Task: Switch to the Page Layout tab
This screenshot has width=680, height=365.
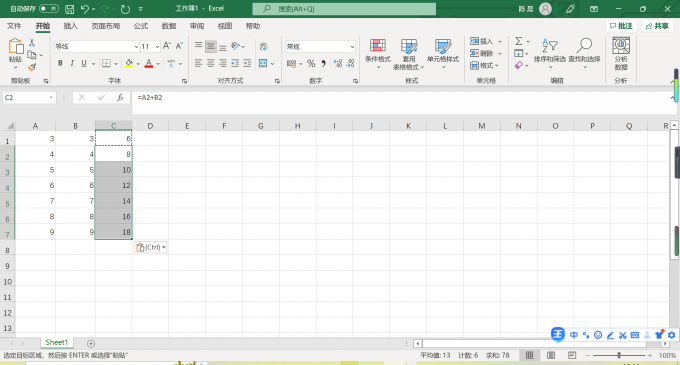Action: click(x=105, y=26)
